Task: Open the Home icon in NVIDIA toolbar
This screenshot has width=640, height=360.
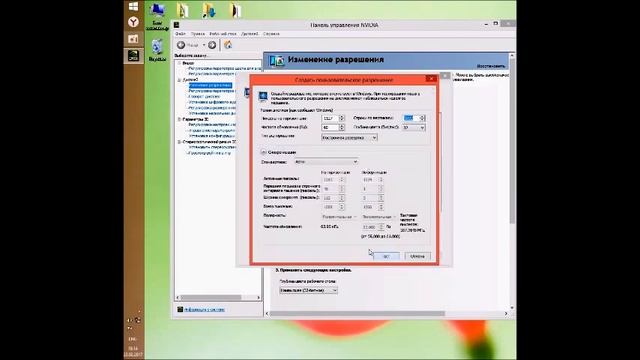Action: 228,45
